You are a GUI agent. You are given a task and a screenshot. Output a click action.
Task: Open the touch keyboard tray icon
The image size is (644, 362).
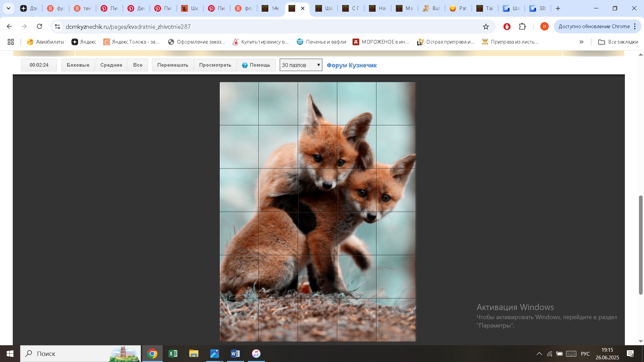click(571, 354)
